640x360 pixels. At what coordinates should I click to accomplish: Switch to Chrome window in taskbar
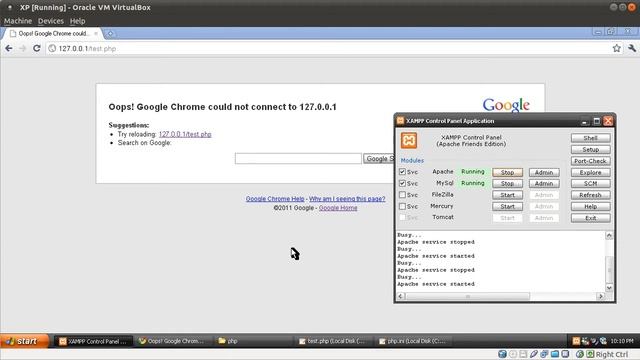(x=173, y=341)
